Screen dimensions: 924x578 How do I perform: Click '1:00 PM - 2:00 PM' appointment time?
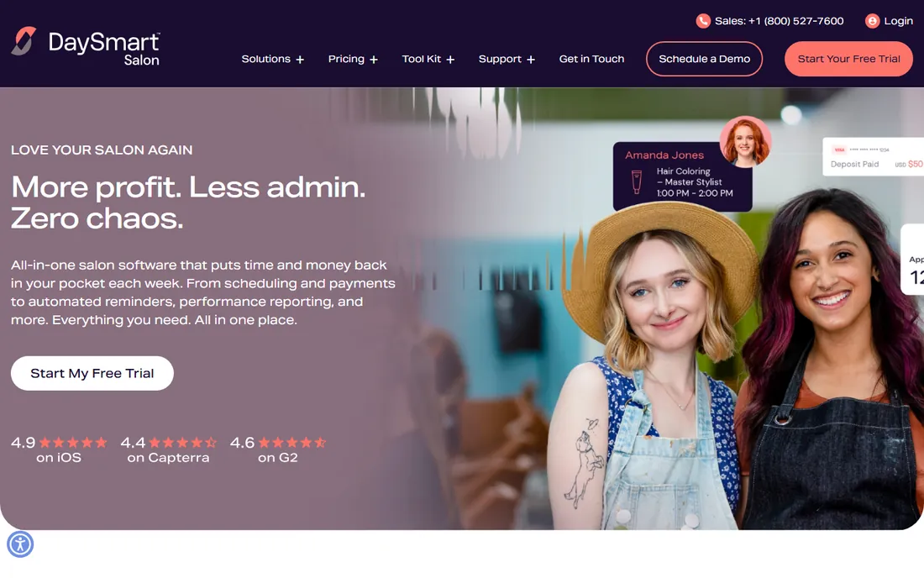pyautogui.click(x=695, y=193)
